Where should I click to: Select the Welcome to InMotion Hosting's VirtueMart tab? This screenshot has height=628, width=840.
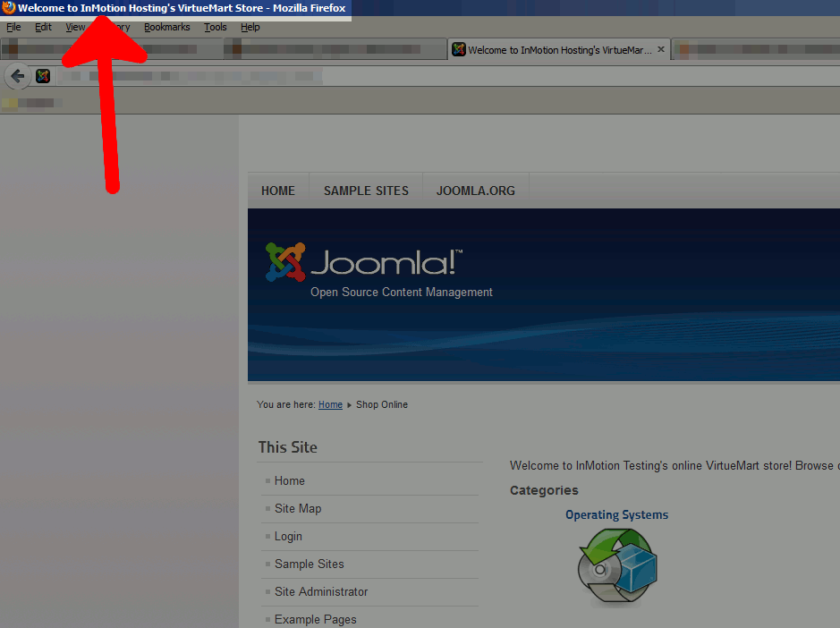tap(559, 50)
